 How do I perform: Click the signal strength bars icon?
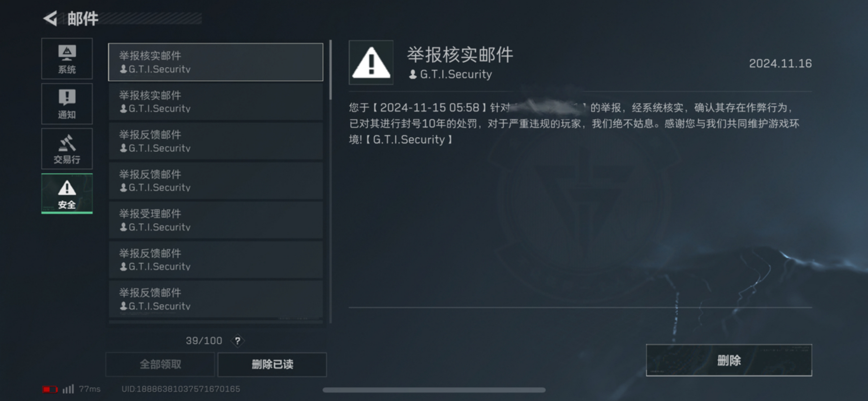pyautogui.click(x=68, y=389)
